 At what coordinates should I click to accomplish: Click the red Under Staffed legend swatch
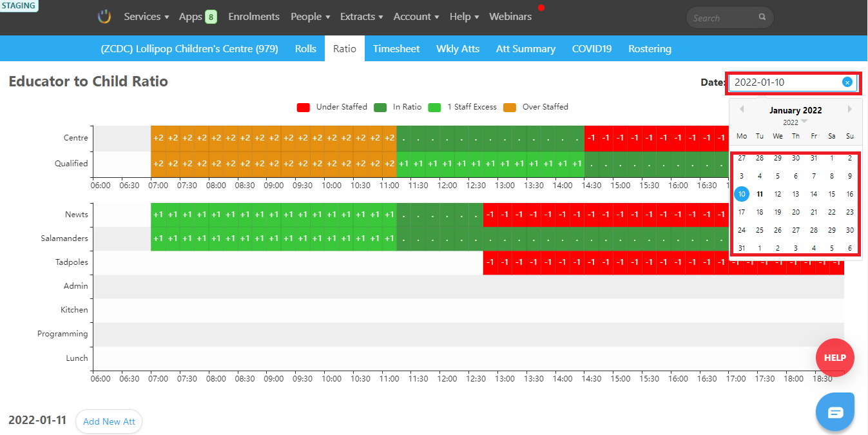pos(304,107)
